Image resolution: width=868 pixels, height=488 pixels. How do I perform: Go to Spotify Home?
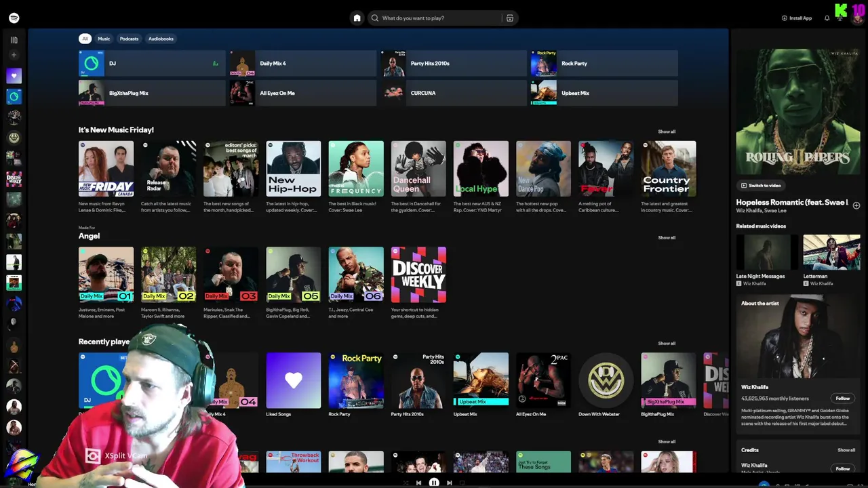357,18
